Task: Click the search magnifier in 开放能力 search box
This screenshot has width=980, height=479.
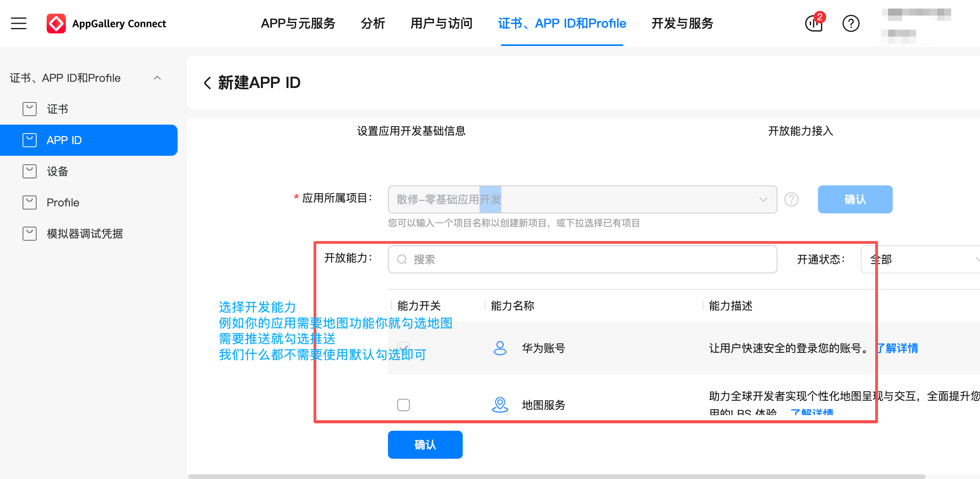Action: click(x=402, y=259)
